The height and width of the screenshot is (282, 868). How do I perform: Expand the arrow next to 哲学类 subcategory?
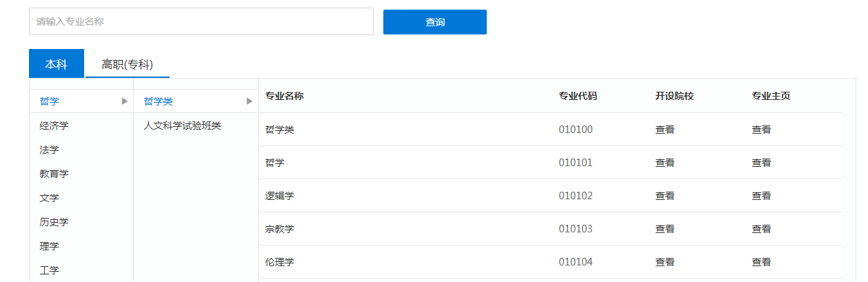coord(250,101)
